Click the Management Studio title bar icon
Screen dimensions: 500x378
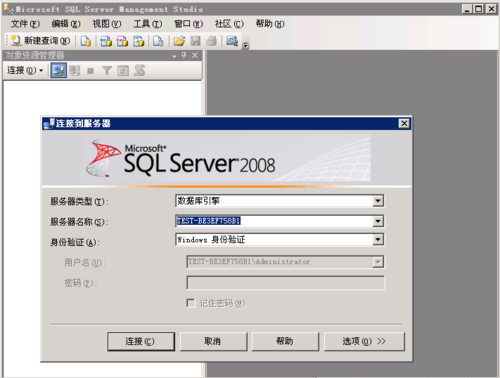coord(9,9)
